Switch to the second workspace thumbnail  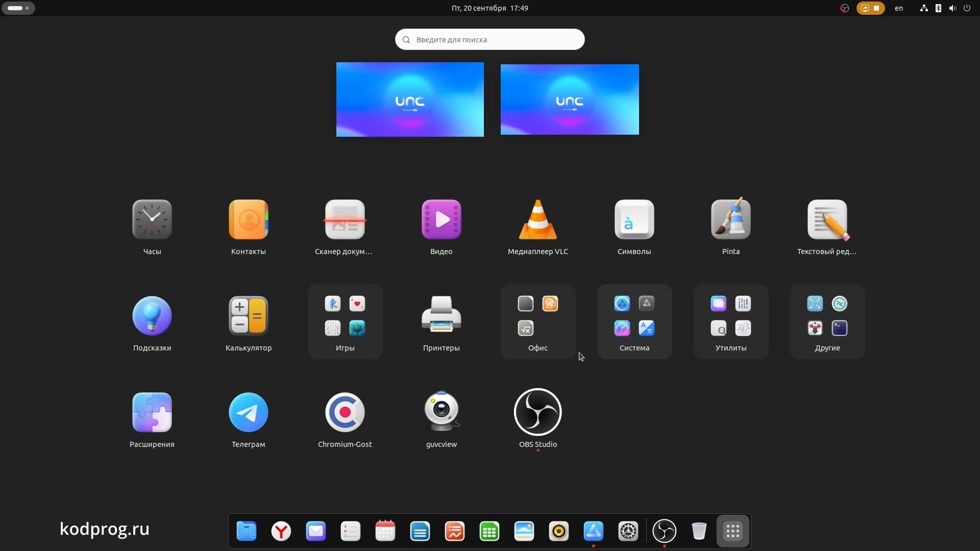(x=570, y=99)
